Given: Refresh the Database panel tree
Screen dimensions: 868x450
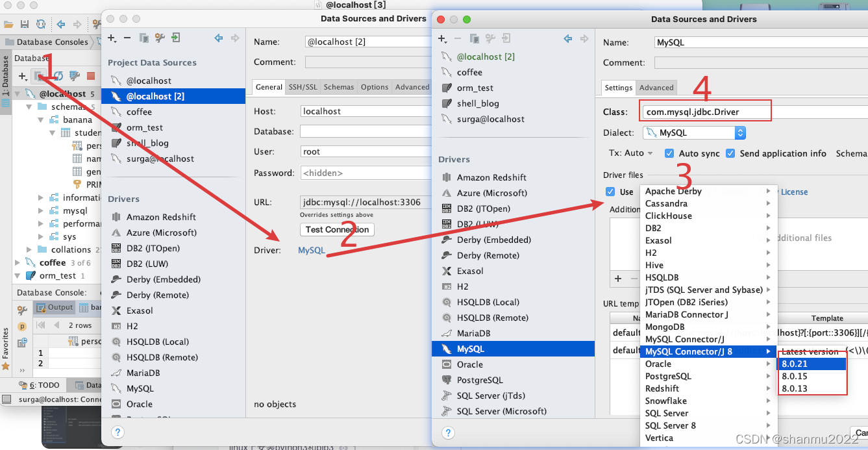Looking at the screenshot, I should (x=58, y=76).
